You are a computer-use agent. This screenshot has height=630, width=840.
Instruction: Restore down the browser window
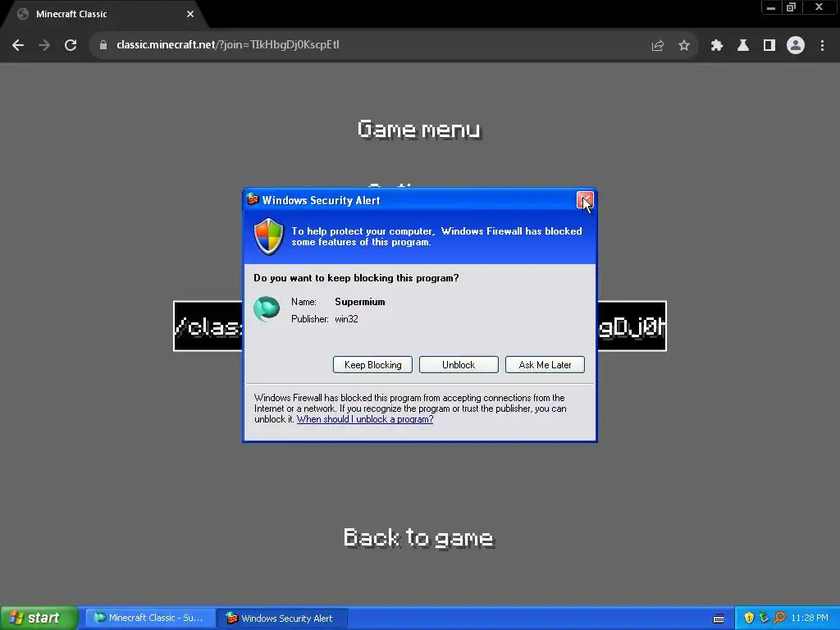pyautogui.click(x=792, y=7)
